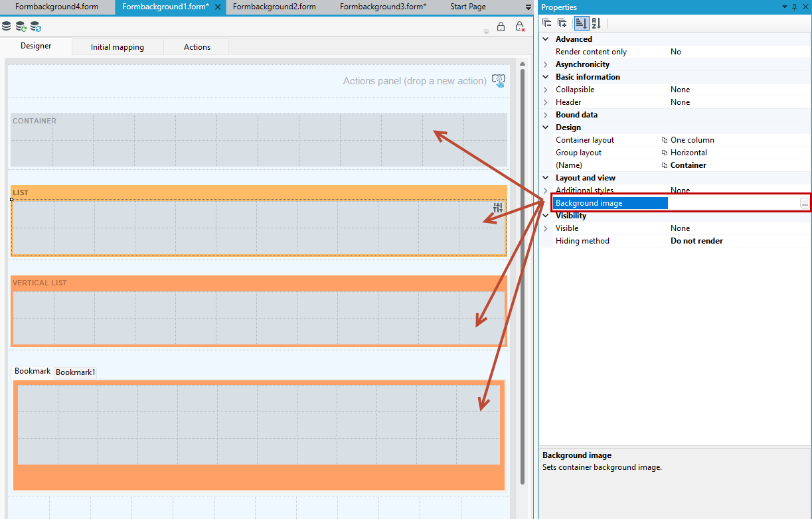
Task: Click the Render content only value 'No'
Action: [676, 52]
